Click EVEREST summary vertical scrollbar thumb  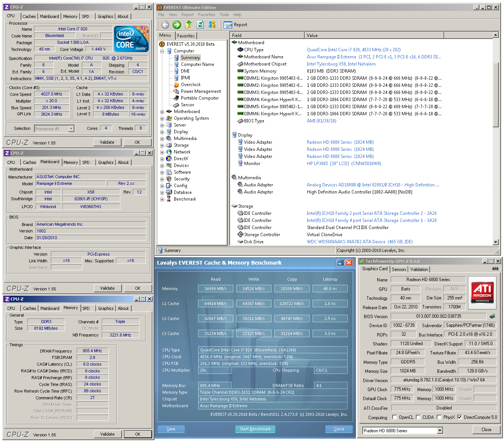(x=496, y=95)
